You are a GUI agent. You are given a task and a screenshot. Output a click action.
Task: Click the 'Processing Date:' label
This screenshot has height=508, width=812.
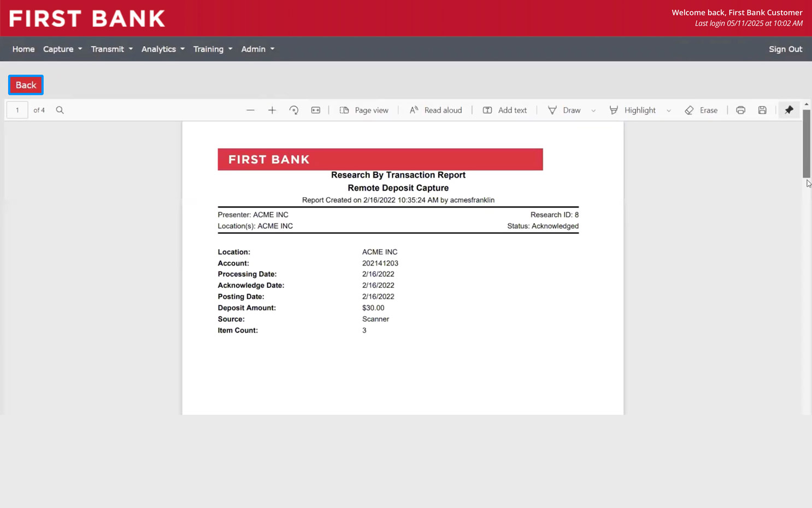point(247,274)
